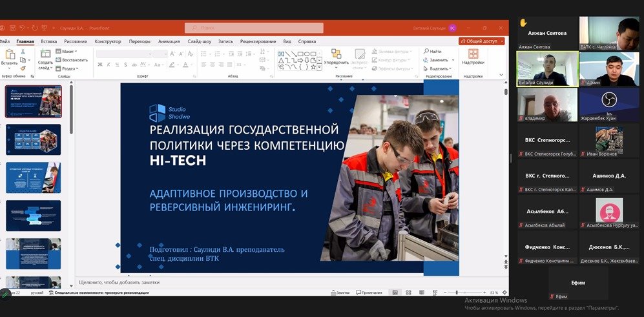Click the Восстановить (Reset) button
Viewport: 644px width, 317px height.
[71, 59]
